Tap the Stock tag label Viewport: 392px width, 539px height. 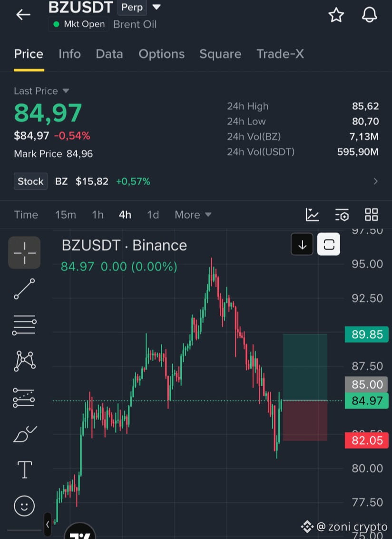30,181
